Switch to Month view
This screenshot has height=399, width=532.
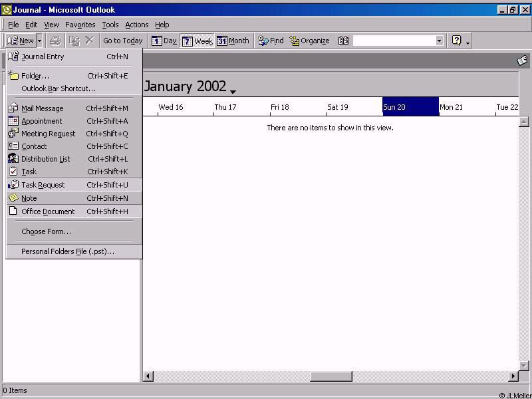[233, 41]
